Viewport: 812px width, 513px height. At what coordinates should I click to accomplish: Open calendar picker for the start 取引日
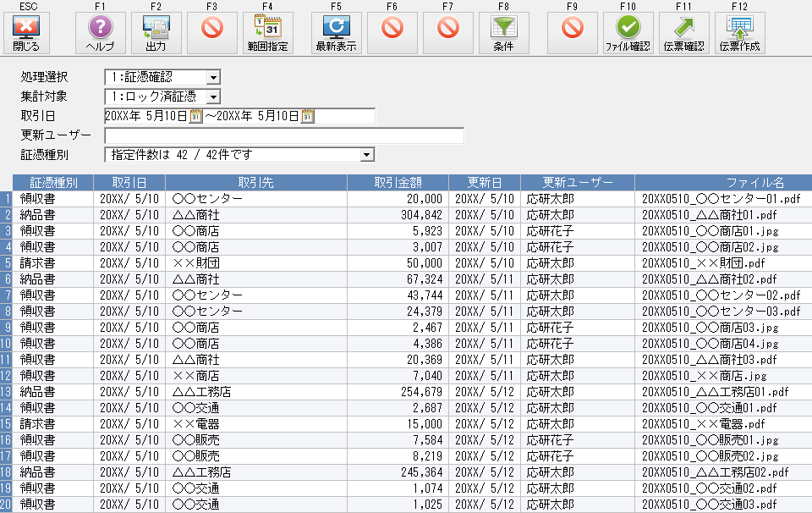tap(195, 116)
